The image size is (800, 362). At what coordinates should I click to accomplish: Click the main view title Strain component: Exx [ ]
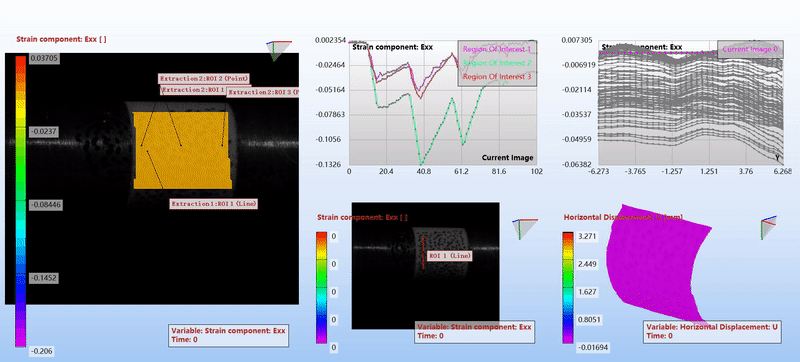point(61,39)
